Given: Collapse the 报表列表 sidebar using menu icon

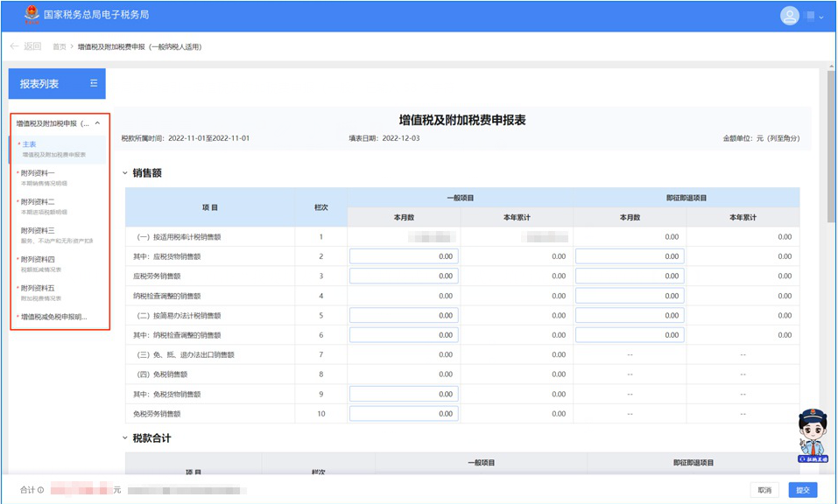Looking at the screenshot, I should (x=94, y=84).
